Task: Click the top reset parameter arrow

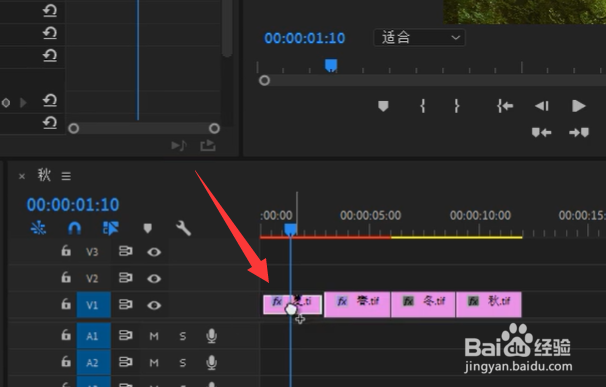Action: tap(50, 10)
